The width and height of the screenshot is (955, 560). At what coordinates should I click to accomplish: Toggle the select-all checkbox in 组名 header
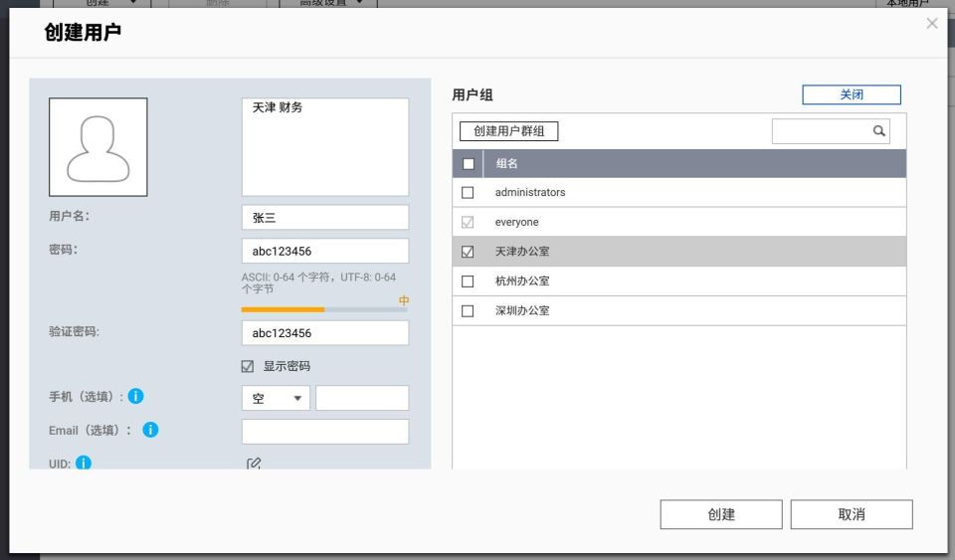[469, 164]
